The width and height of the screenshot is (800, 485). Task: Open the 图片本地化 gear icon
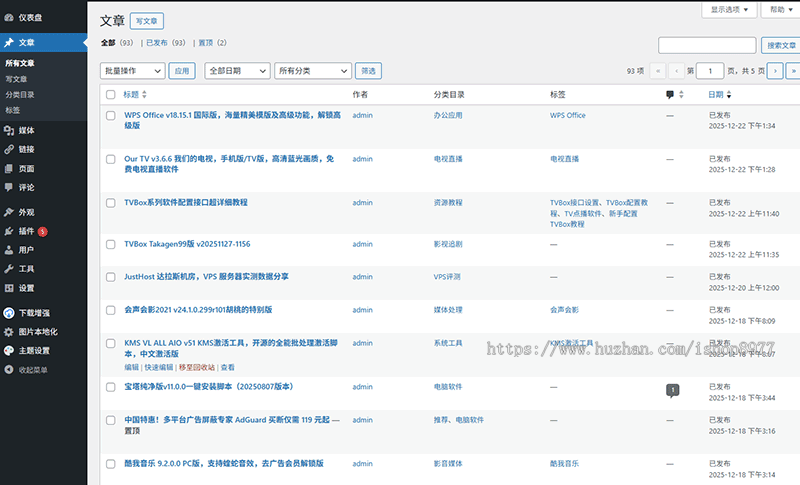9,332
